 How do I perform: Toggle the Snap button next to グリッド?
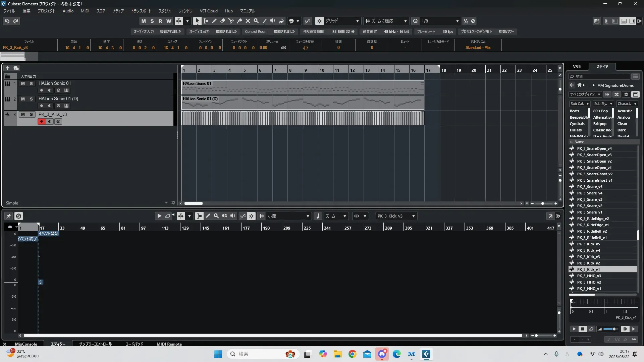pyautogui.click(x=319, y=21)
